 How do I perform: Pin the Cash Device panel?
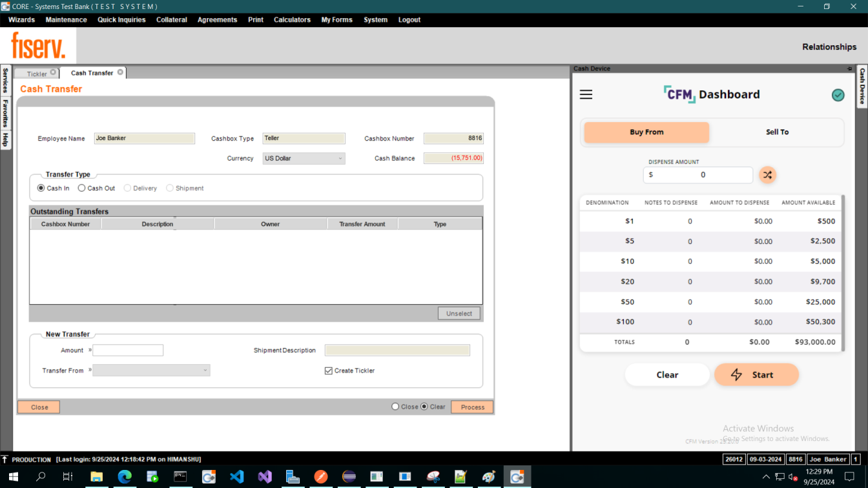click(850, 68)
